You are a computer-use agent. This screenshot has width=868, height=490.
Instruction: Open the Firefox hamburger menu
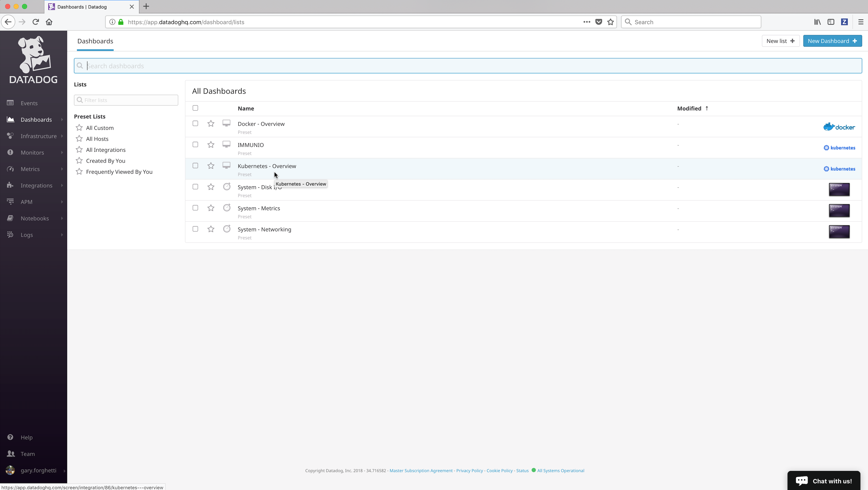(861, 22)
